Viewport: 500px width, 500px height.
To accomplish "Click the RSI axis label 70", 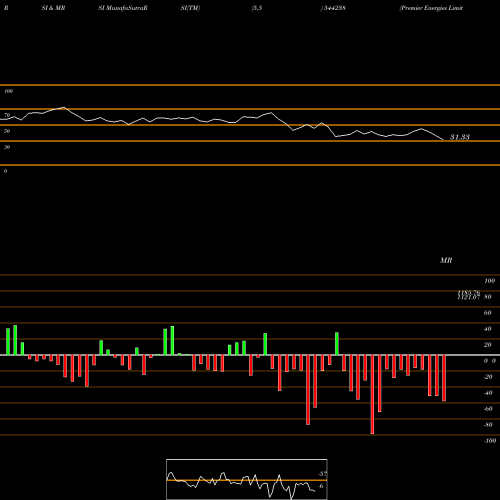I will click(7, 115).
